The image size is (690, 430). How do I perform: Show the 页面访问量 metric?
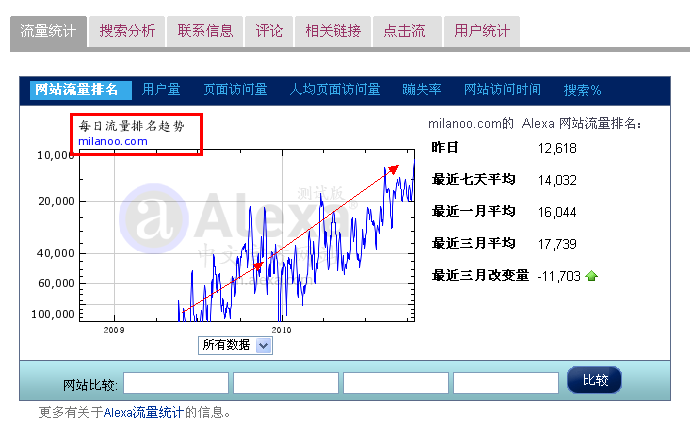coord(235,90)
